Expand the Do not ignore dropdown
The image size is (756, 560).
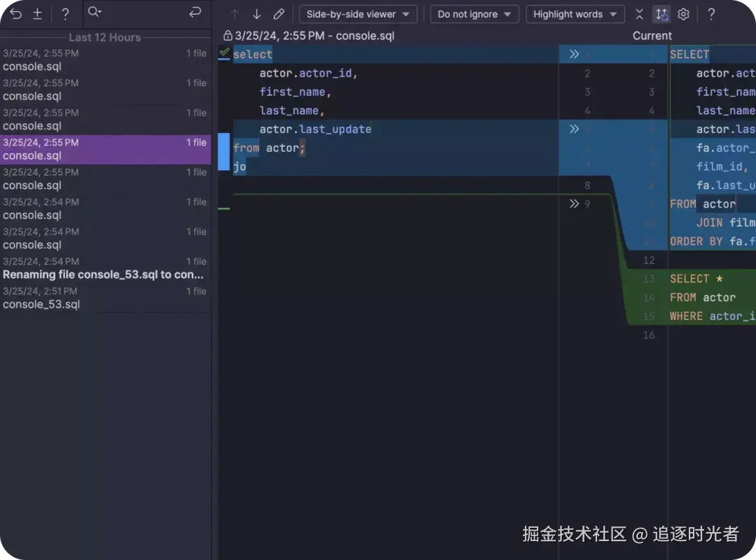coord(474,14)
